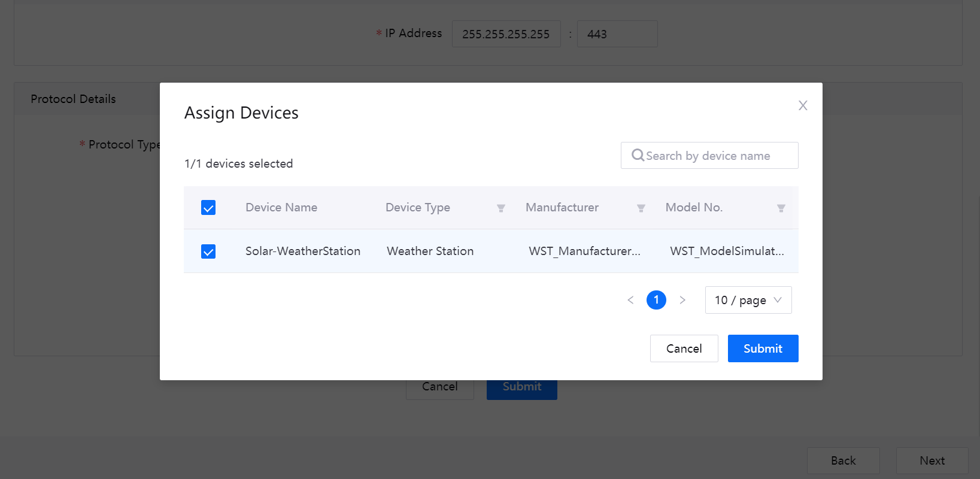Toggle the select-all devices checkbox
This screenshot has height=479, width=980.
click(x=208, y=208)
